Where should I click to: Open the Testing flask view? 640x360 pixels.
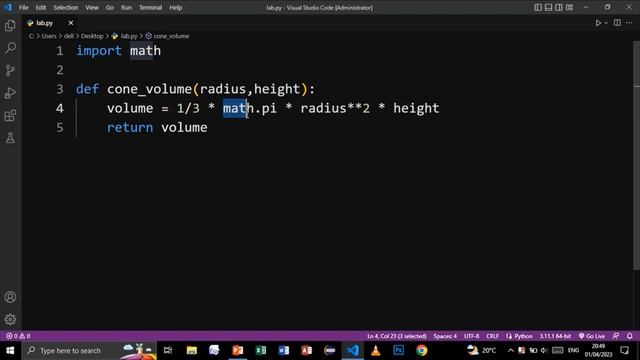[10, 138]
